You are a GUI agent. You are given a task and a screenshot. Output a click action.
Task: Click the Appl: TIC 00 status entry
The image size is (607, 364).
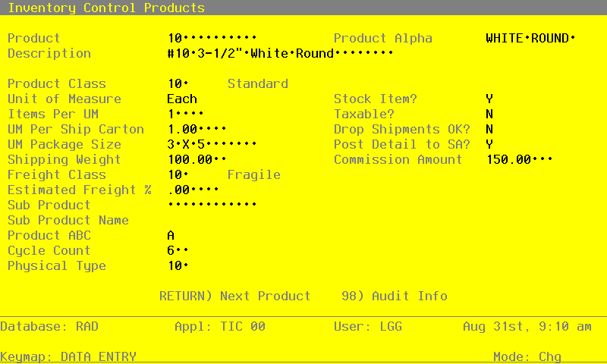tap(220, 326)
